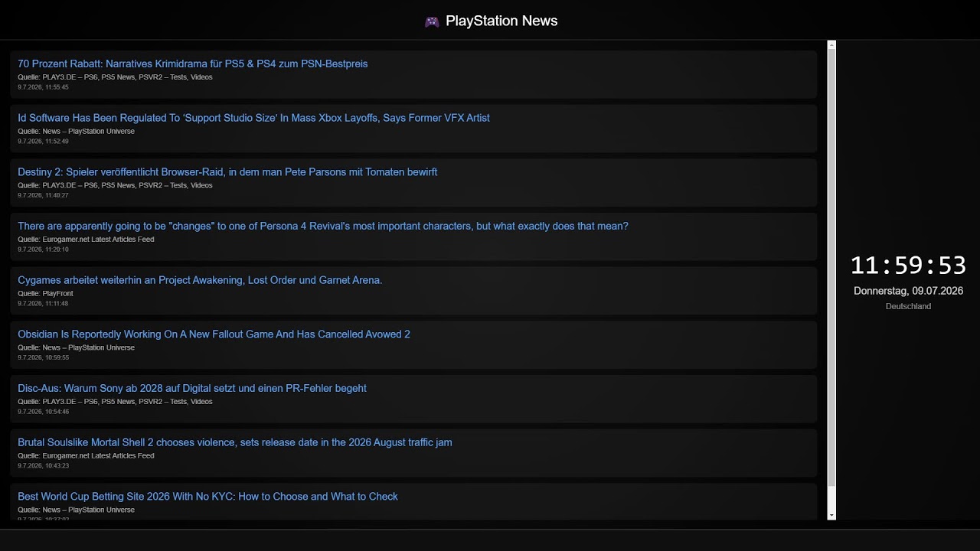Click timestamp 9.7.2026, 11:11:48
The height and width of the screenshot is (551, 980).
pos(43,304)
